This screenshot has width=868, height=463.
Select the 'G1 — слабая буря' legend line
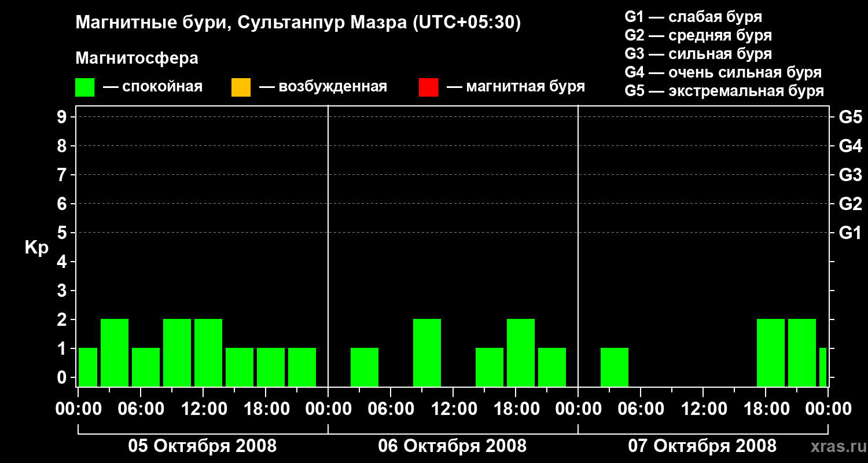click(693, 17)
